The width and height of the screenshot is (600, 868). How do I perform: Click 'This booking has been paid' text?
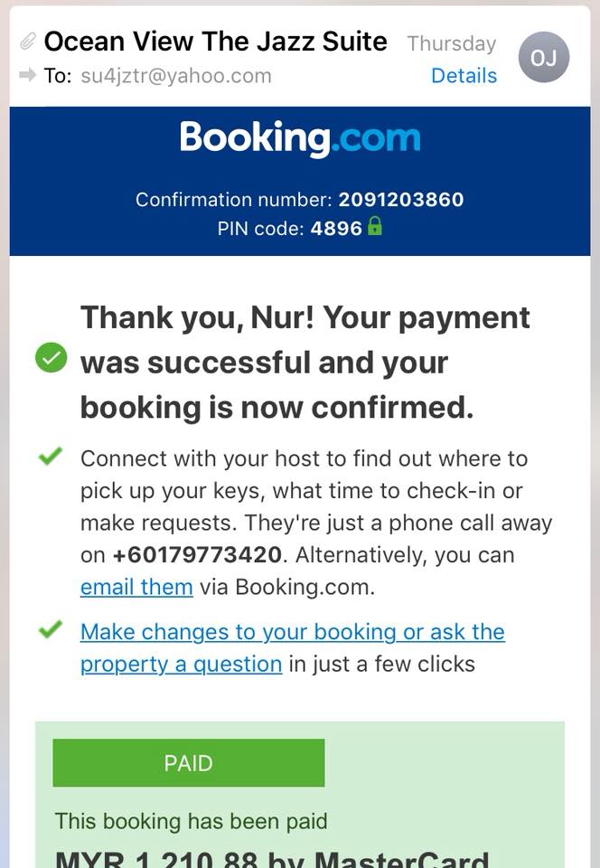tap(191, 821)
